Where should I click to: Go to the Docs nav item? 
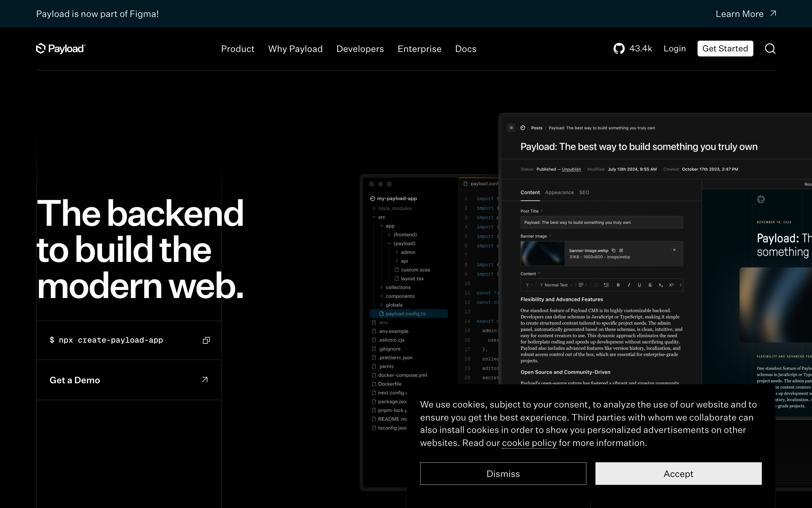[466, 49]
